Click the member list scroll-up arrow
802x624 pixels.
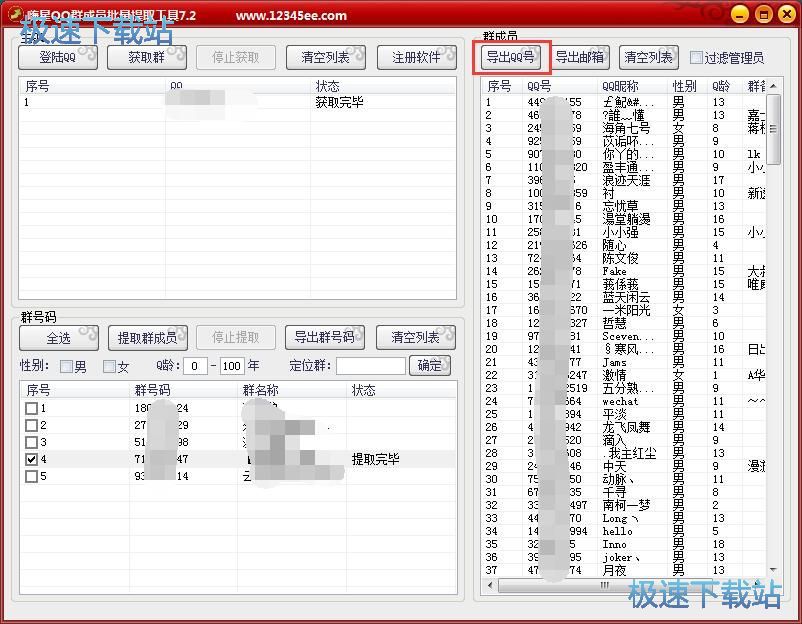(x=773, y=85)
